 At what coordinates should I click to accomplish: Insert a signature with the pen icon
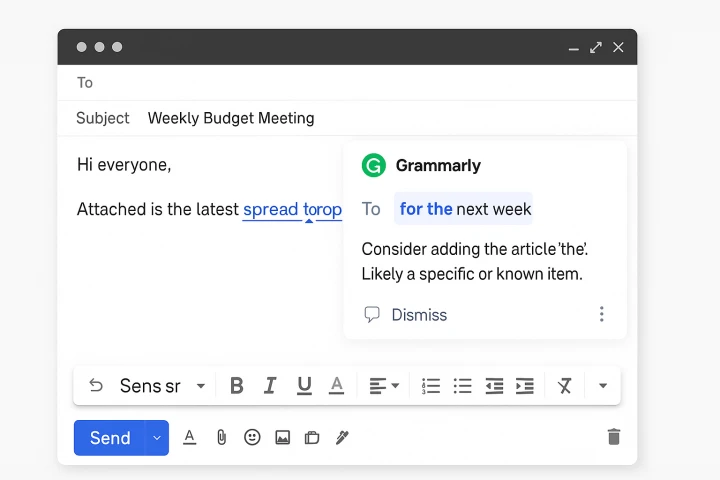(x=342, y=437)
